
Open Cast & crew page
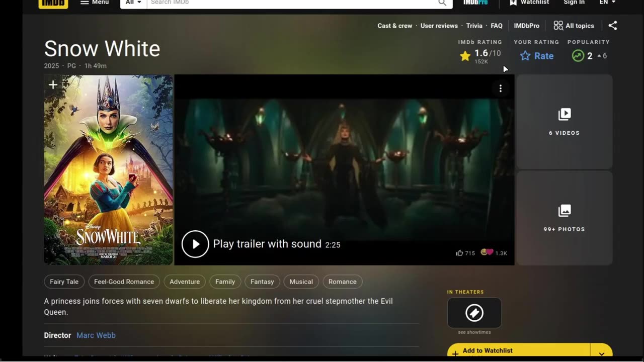395,26
